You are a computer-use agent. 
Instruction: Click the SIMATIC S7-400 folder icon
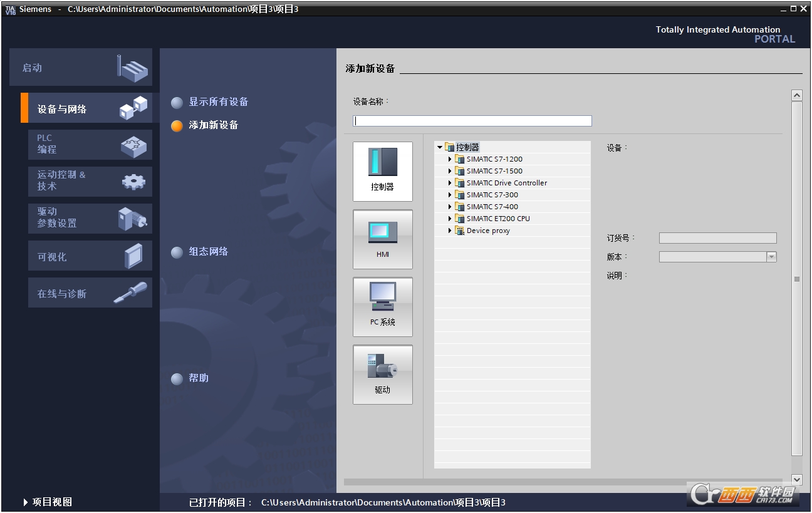460,207
